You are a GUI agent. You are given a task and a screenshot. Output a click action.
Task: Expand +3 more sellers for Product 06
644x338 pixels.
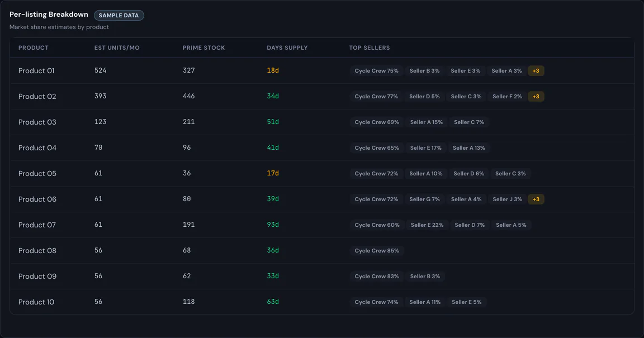coord(536,199)
